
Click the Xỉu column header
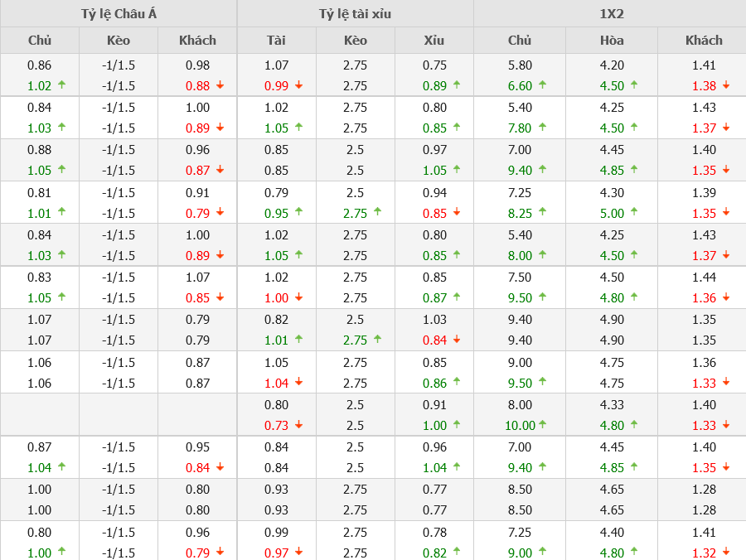[434, 40]
